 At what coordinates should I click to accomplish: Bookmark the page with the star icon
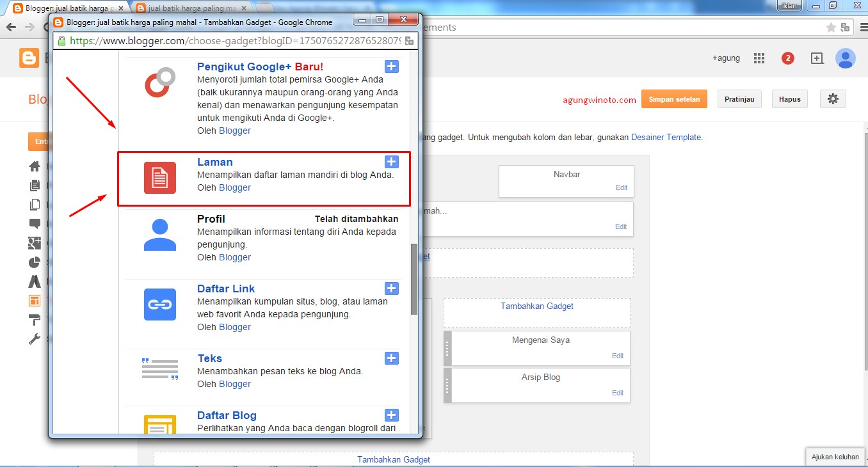(x=831, y=28)
